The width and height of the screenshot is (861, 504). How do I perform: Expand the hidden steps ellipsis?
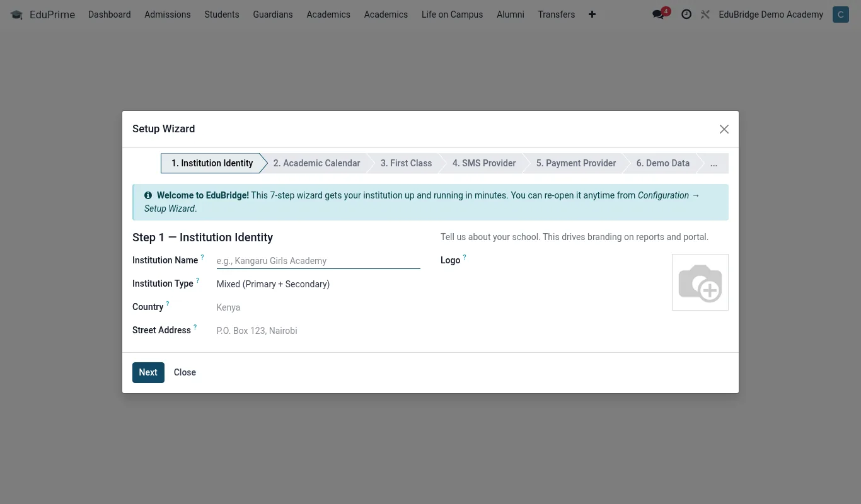click(714, 163)
